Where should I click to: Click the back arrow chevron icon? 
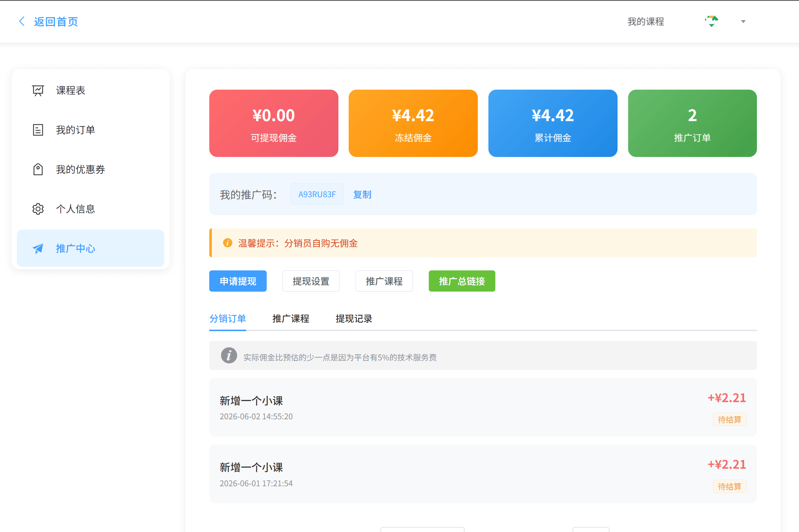tap(22, 22)
